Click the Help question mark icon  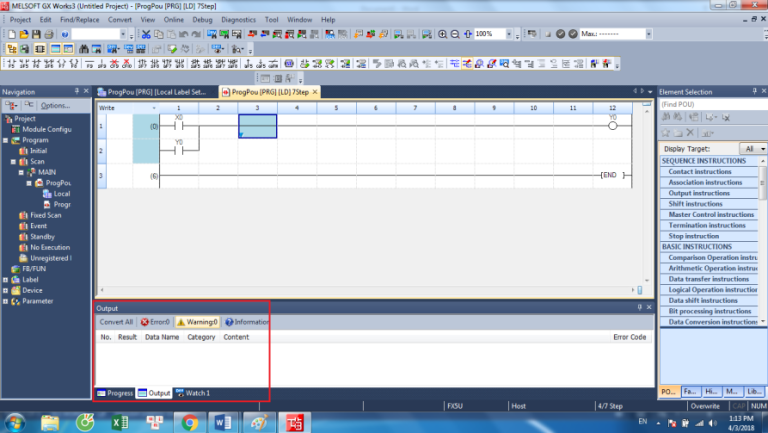click(x=64, y=34)
